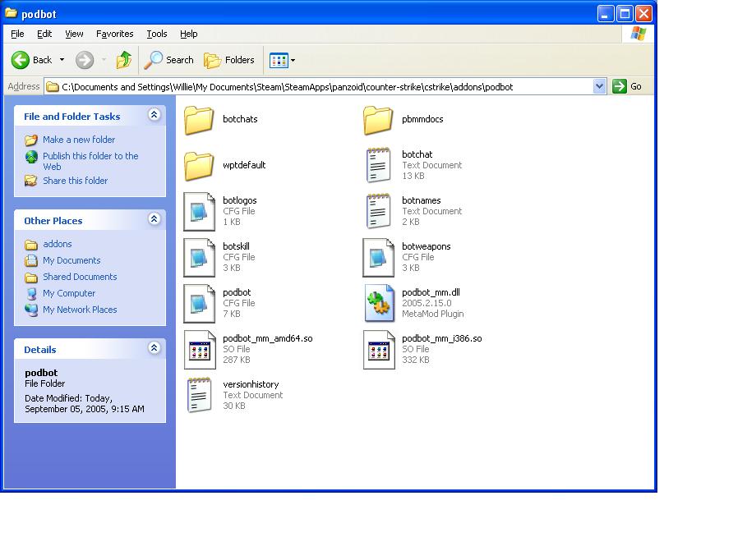Open the Edit menu

click(x=44, y=34)
